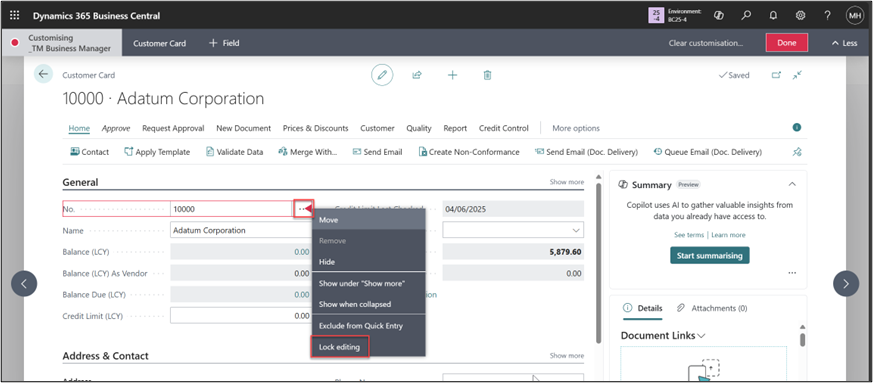Click Validate Data action

[x=234, y=152]
